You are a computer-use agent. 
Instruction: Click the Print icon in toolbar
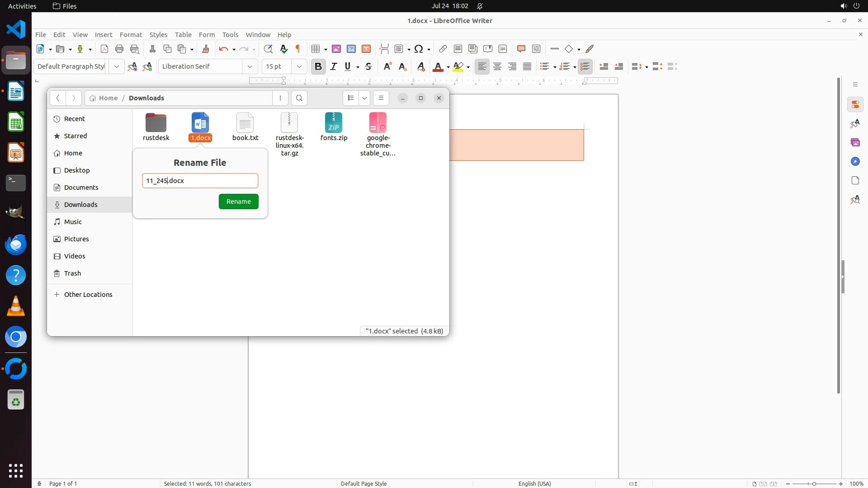pos(119,49)
